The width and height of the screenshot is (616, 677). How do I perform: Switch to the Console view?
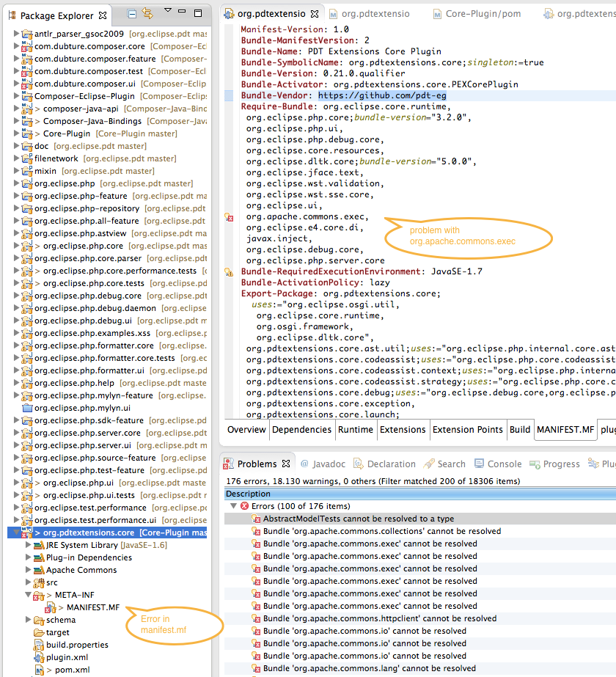498,464
